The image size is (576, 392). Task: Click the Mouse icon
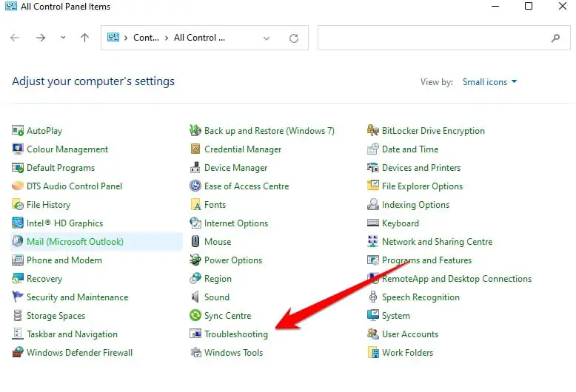[x=195, y=241]
